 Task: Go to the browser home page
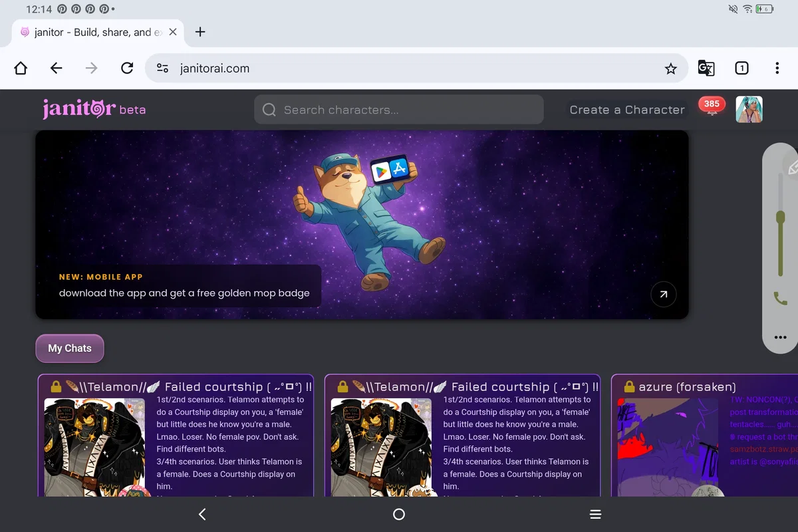point(21,68)
